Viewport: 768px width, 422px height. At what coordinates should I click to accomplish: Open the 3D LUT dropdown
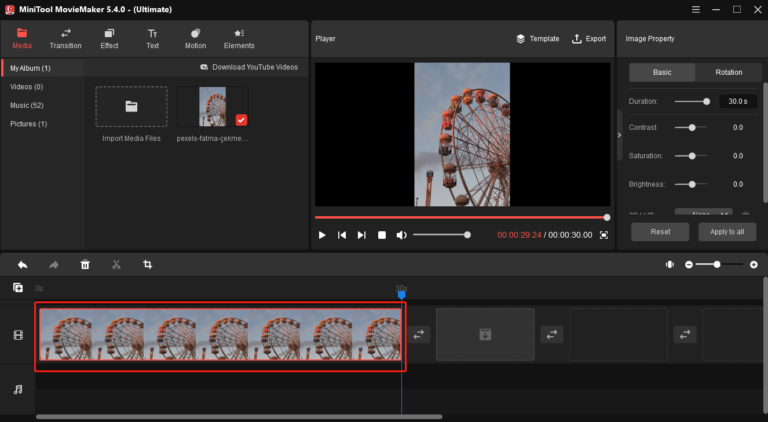(703, 212)
